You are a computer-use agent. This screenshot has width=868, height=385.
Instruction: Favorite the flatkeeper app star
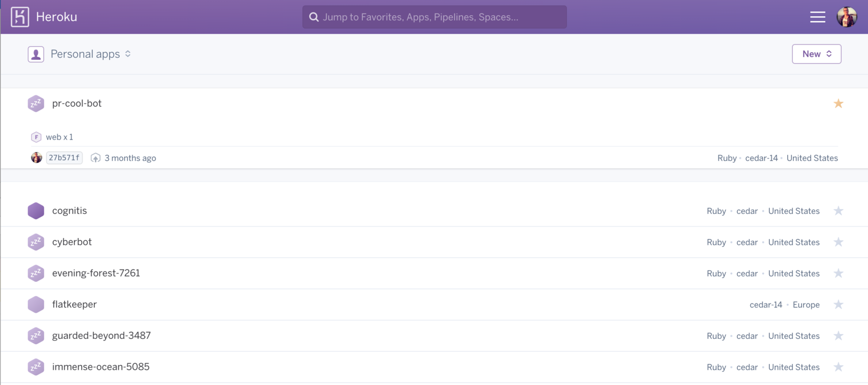[838, 305]
